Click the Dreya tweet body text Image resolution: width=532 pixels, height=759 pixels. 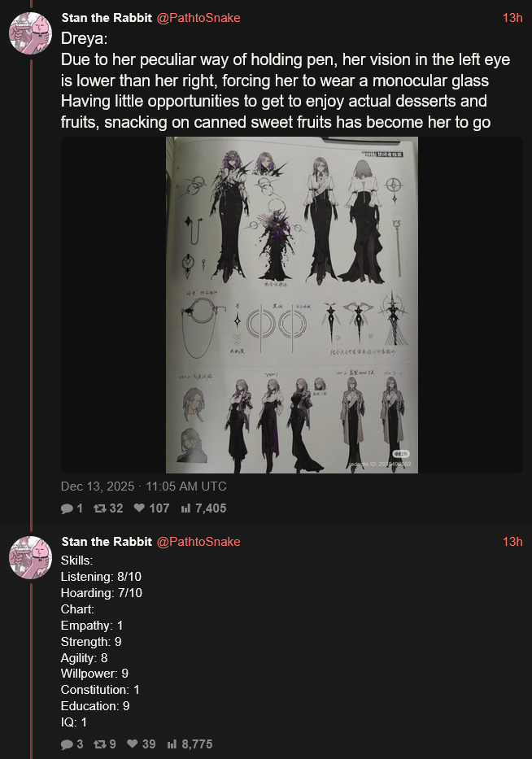click(x=286, y=81)
